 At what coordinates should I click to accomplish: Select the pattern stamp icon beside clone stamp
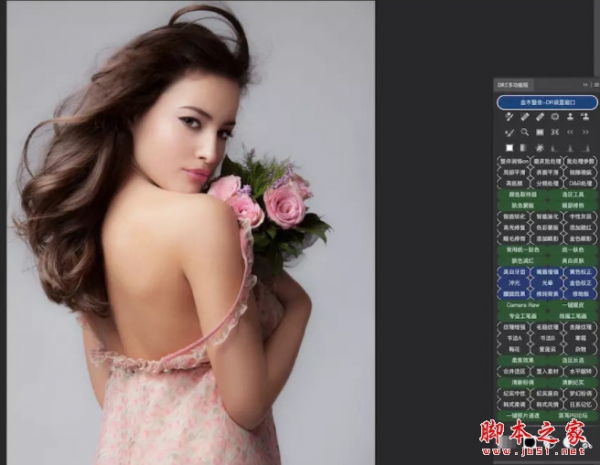[x=585, y=117]
